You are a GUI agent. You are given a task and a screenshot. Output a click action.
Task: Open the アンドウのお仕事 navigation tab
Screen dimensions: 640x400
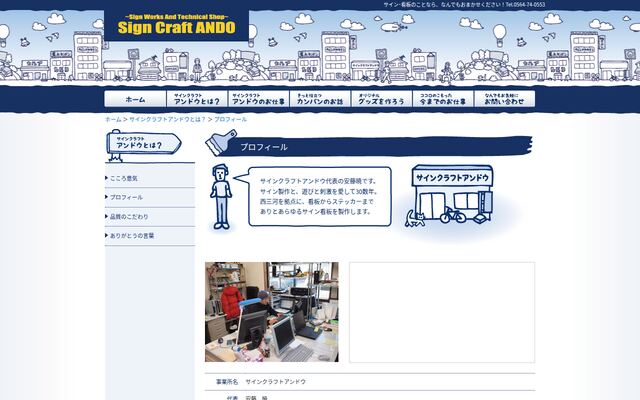click(258, 99)
